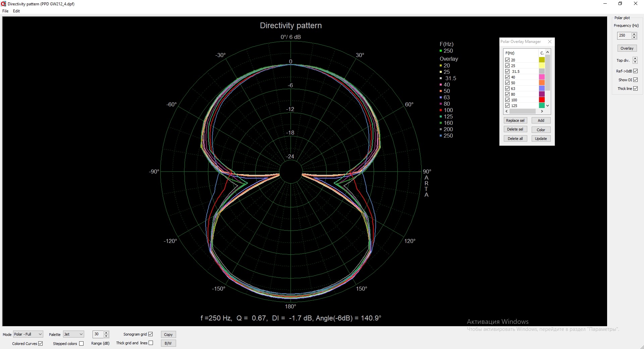
Task: Click the Add overlay button
Action: pyautogui.click(x=541, y=120)
